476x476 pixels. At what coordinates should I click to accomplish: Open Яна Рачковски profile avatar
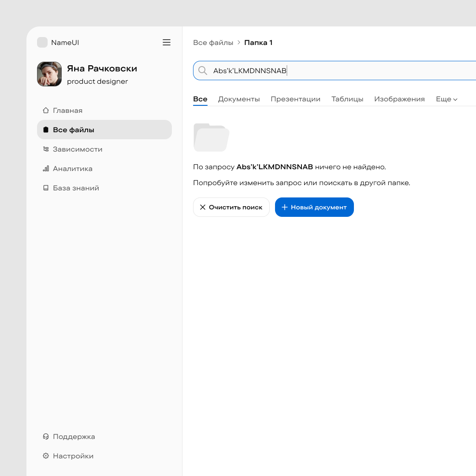49,74
